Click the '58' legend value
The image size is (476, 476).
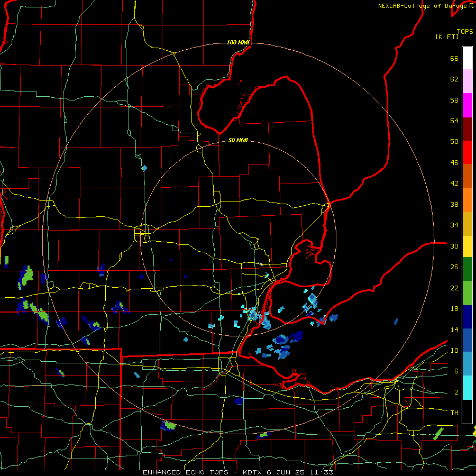point(454,100)
